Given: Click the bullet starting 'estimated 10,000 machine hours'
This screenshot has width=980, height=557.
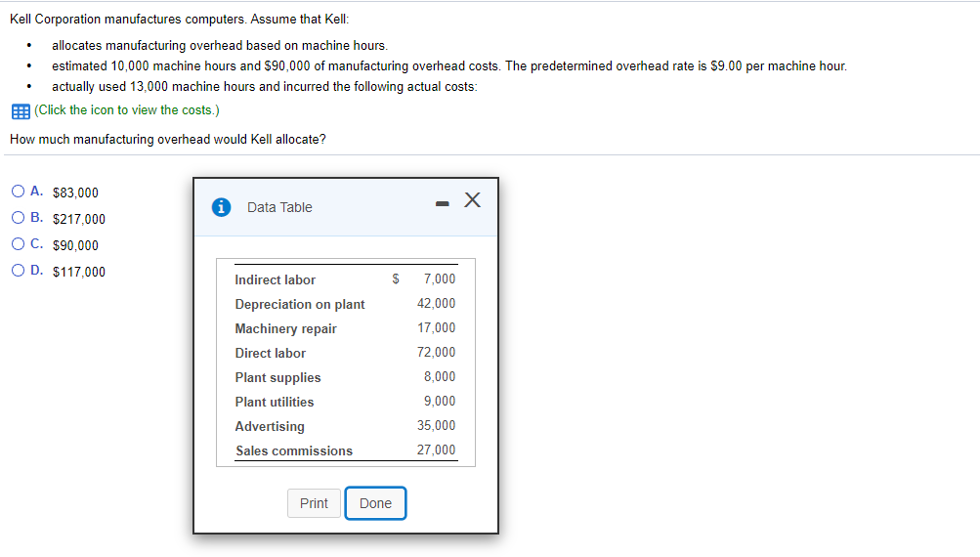Looking at the screenshot, I should 449,65.
